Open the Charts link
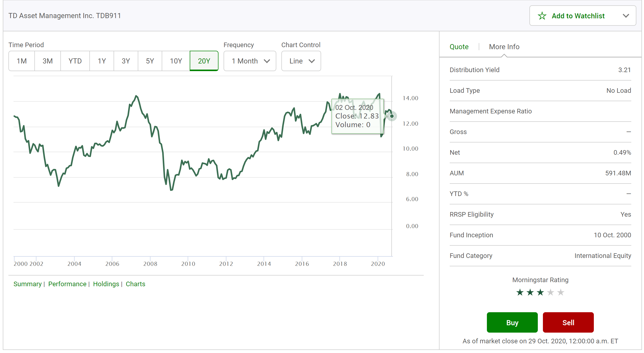The width and height of the screenshot is (644, 353). coord(135,284)
